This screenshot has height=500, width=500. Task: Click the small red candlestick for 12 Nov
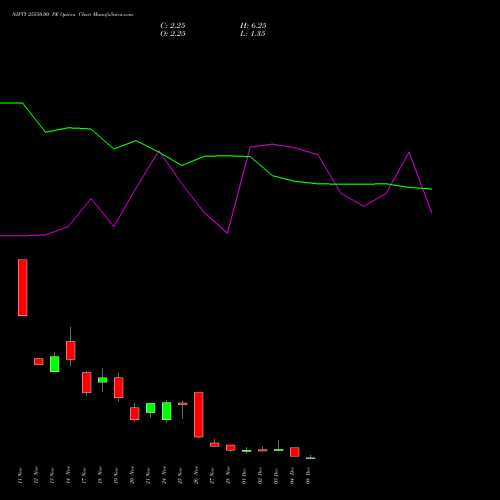tap(39, 361)
